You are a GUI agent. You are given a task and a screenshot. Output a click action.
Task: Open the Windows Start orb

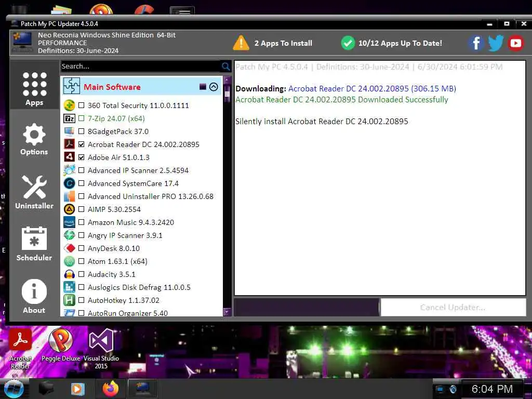tap(14, 390)
